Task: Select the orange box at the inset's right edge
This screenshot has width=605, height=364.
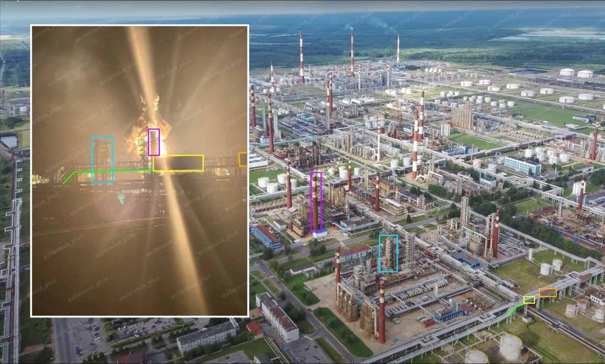Action: [243, 159]
